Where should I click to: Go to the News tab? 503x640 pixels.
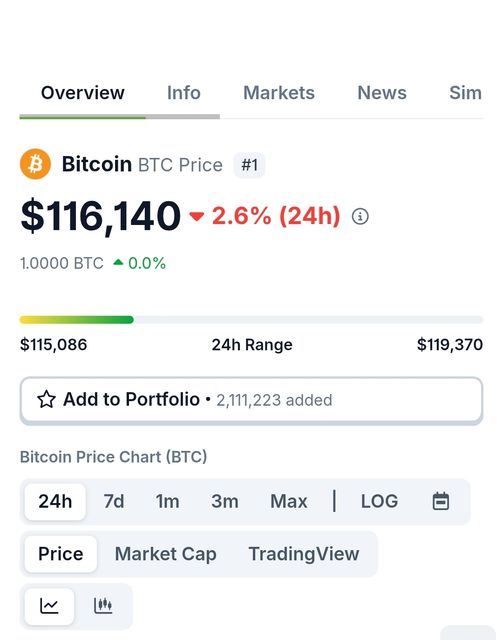click(x=382, y=93)
